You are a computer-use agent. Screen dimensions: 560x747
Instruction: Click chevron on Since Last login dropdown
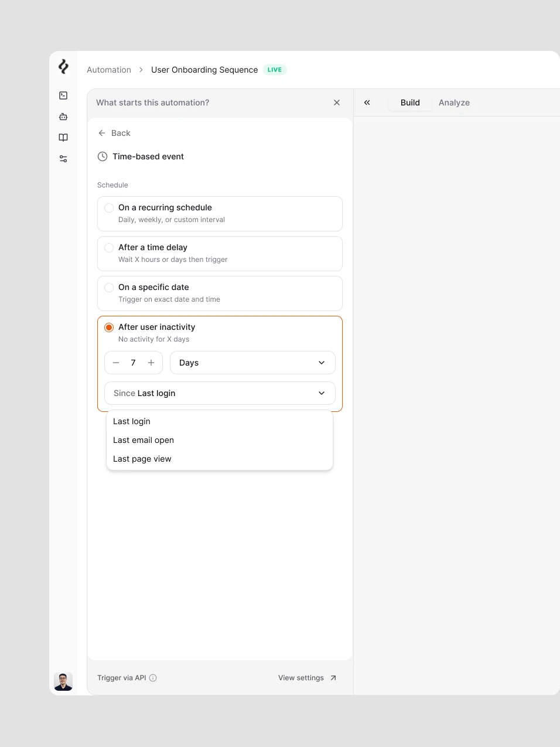click(x=322, y=393)
